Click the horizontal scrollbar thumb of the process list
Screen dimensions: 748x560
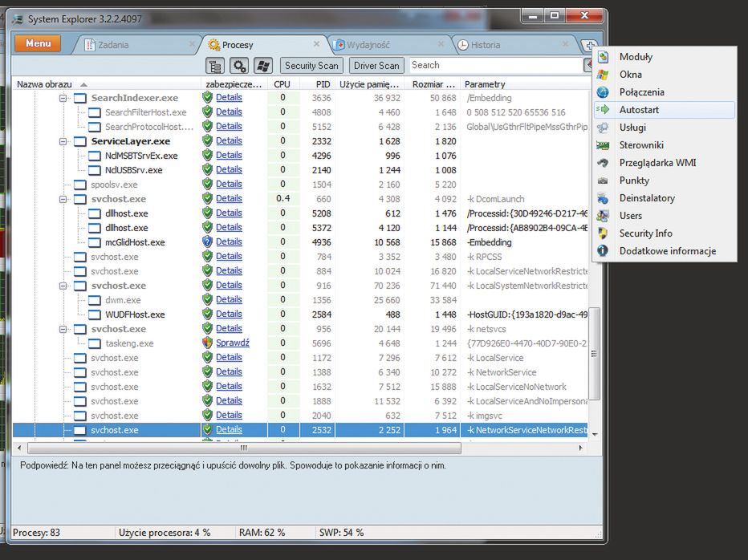tap(244, 448)
